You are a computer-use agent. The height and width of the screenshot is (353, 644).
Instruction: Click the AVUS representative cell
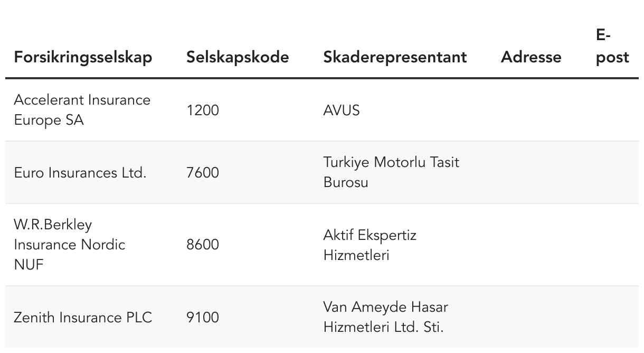pyautogui.click(x=342, y=110)
